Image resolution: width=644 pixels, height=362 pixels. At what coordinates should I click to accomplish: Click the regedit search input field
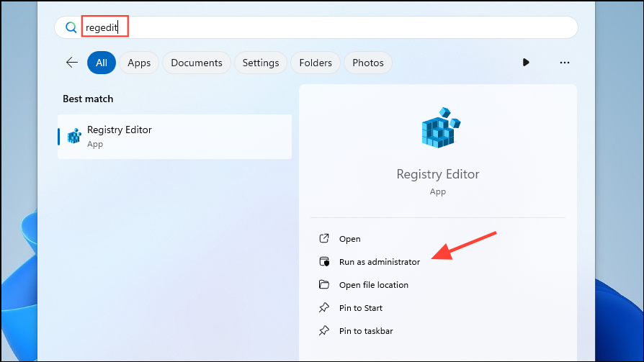pyautogui.click(x=316, y=27)
